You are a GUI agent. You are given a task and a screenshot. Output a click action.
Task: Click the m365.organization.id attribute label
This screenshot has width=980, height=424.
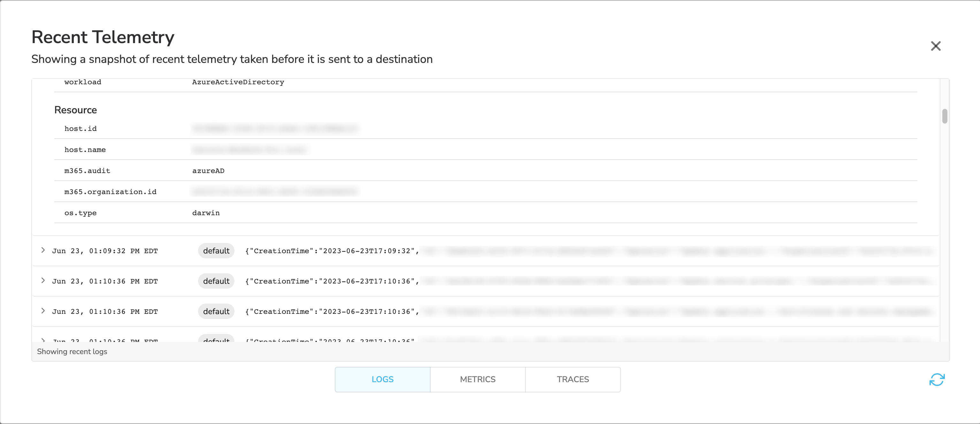(x=110, y=192)
